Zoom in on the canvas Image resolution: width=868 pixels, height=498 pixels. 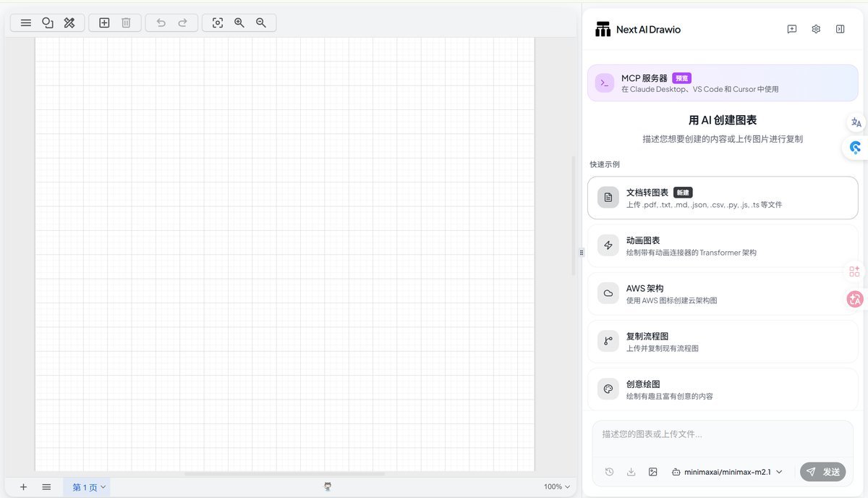(239, 23)
